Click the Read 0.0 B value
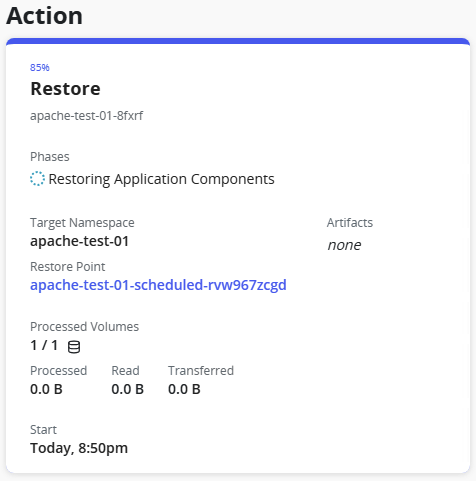 (127, 389)
